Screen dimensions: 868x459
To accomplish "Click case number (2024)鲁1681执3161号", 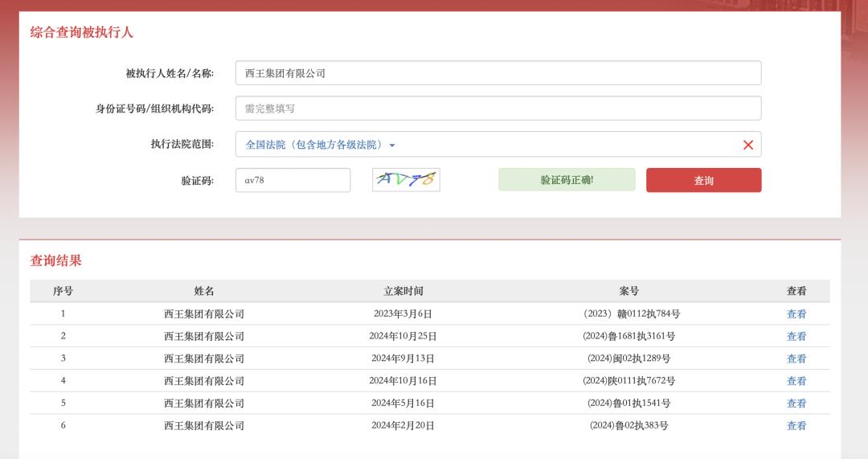I will point(628,336).
